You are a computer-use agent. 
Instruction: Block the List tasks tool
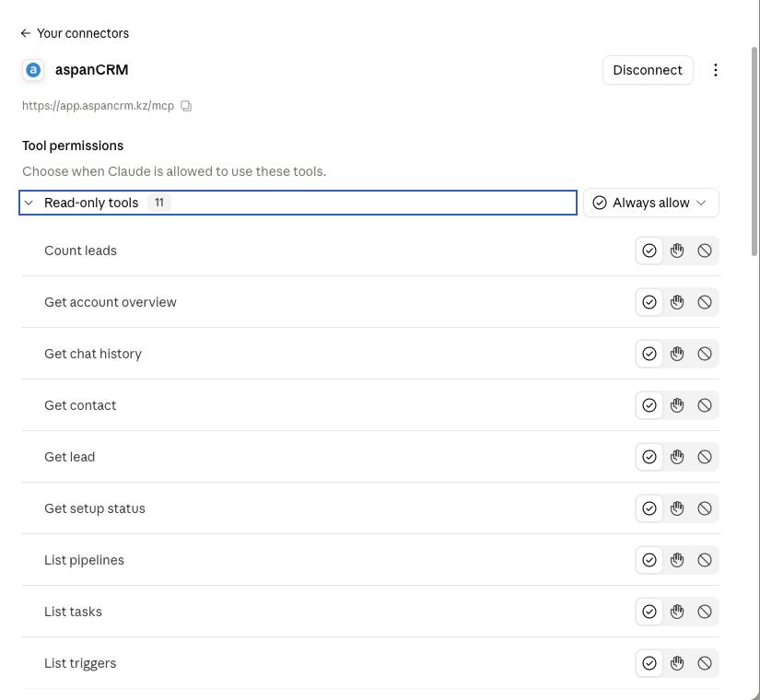coord(705,612)
